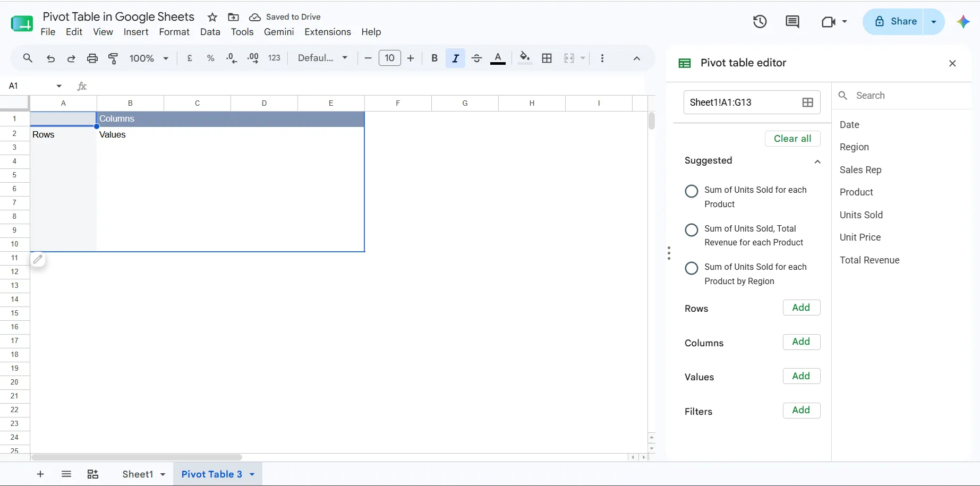Toggle italic formatting
This screenshot has height=486, width=980.
tap(455, 58)
